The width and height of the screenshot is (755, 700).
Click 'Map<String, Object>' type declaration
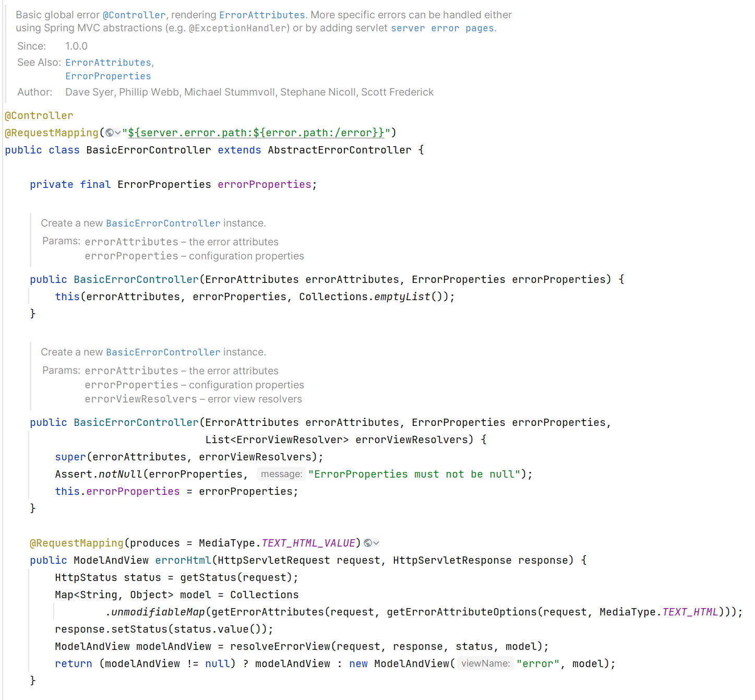114,595
